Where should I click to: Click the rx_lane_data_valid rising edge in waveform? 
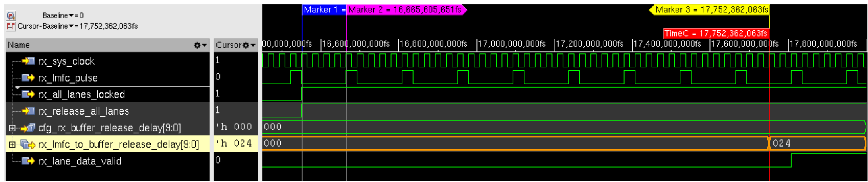[x=791, y=160]
